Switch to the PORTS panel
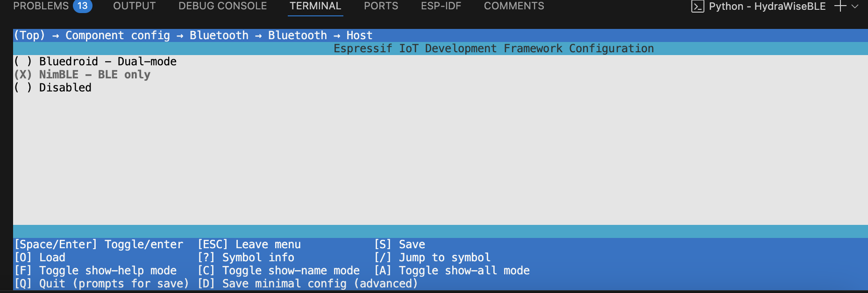This screenshot has height=293, width=868. [381, 6]
